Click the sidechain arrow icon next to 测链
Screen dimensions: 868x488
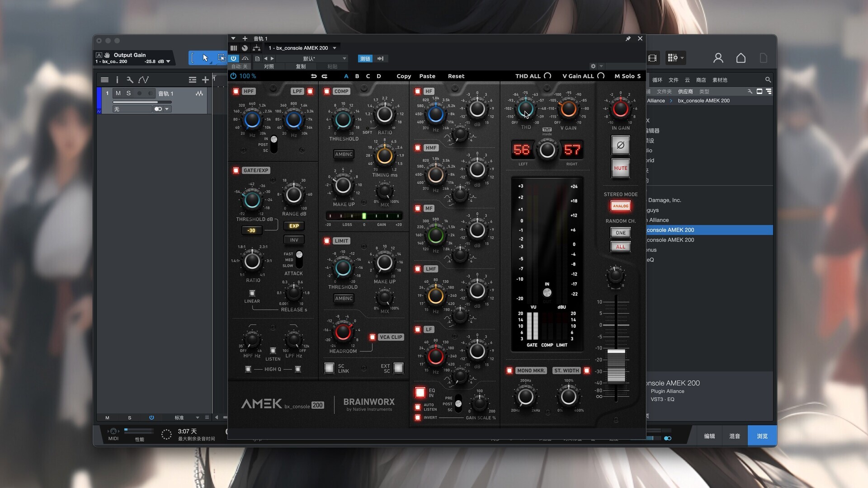[x=380, y=59]
